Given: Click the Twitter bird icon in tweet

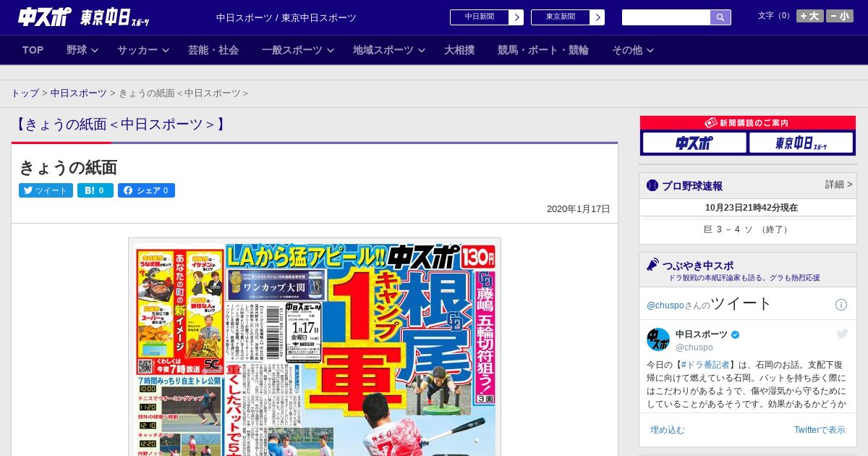Looking at the screenshot, I should click(x=842, y=334).
